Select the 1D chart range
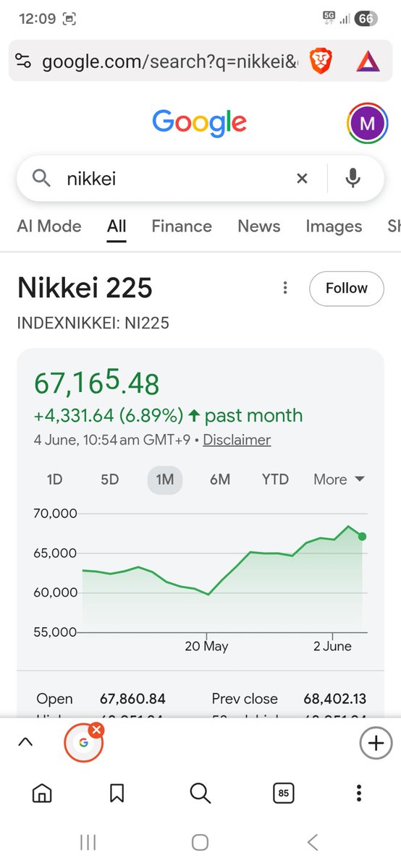The image size is (401, 868). (x=55, y=480)
